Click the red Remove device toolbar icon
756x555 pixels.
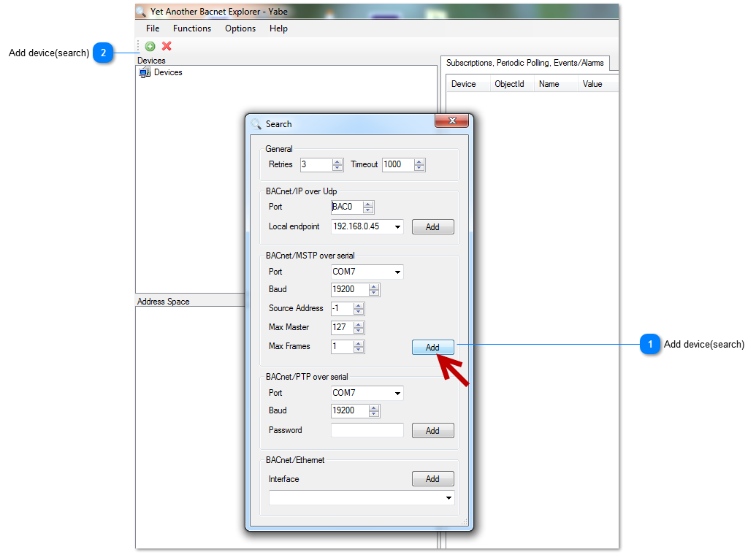pos(167,46)
